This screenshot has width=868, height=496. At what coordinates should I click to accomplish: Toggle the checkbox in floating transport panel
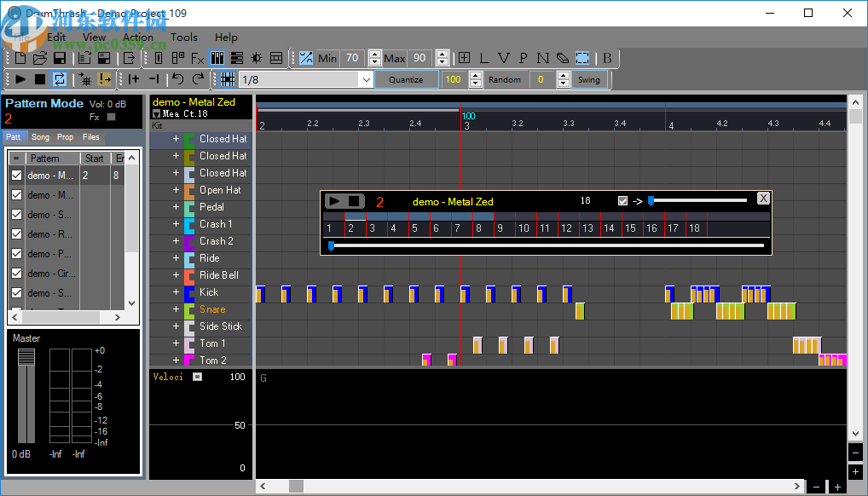(x=622, y=201)
